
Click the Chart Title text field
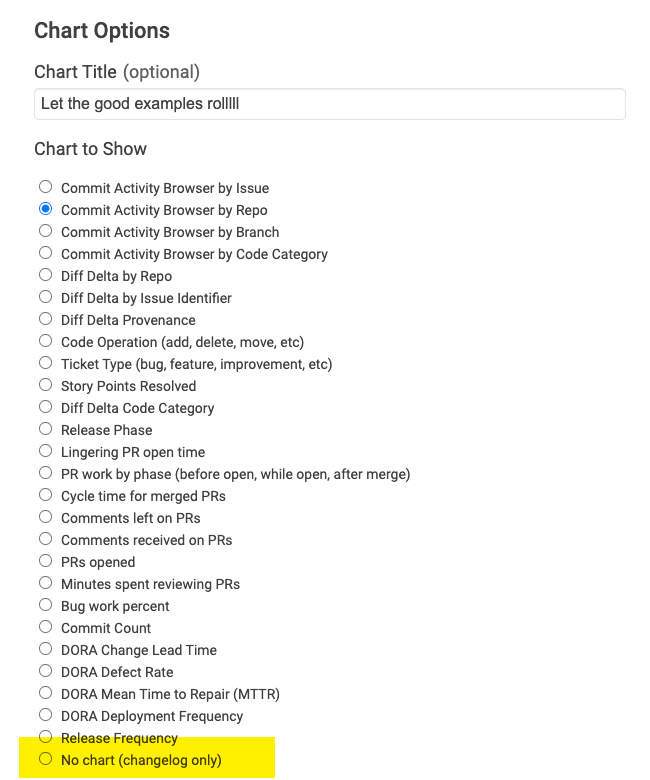(x=329, y=104)
